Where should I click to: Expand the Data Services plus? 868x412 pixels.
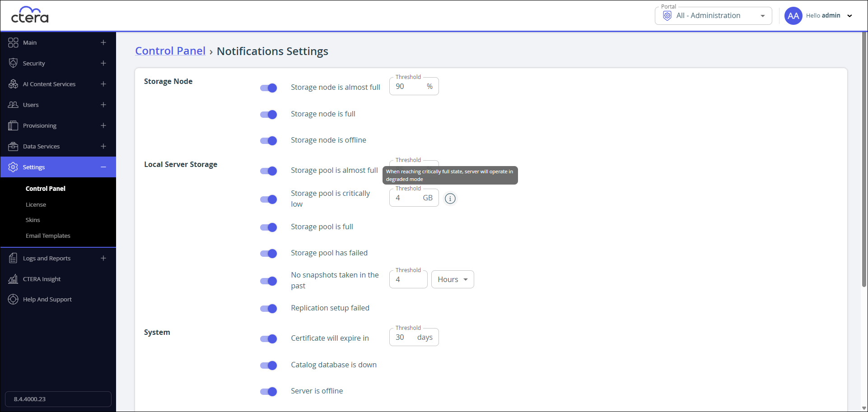(103, 146)
